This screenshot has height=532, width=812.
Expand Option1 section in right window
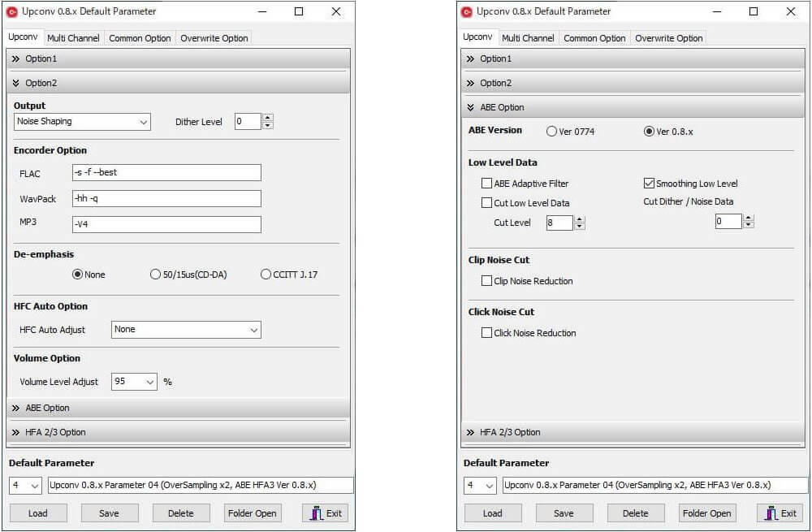click(x=633, y=59)
